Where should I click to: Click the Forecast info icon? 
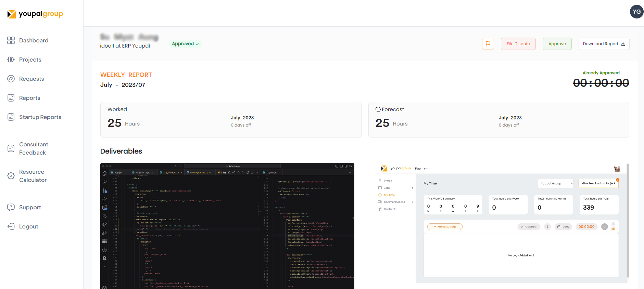click(378, 109)
